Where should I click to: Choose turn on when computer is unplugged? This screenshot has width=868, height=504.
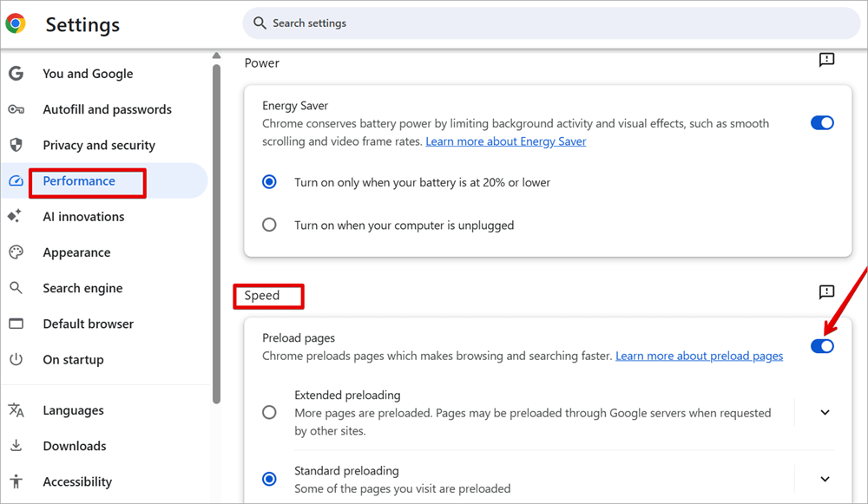[x=269, y=224]
